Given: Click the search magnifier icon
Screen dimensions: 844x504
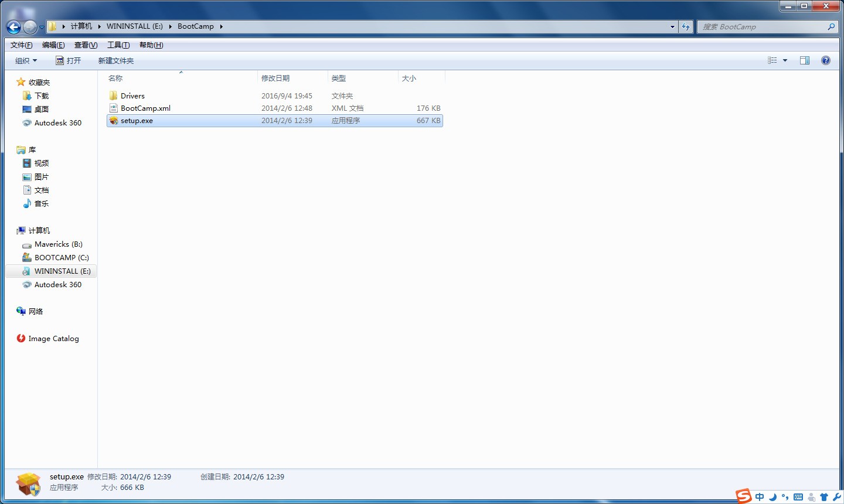Looking at the screenshot, I should tap(831, 26).
